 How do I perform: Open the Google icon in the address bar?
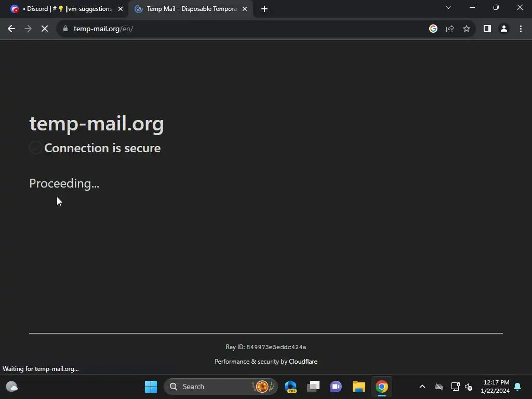[x=433, y=29]
